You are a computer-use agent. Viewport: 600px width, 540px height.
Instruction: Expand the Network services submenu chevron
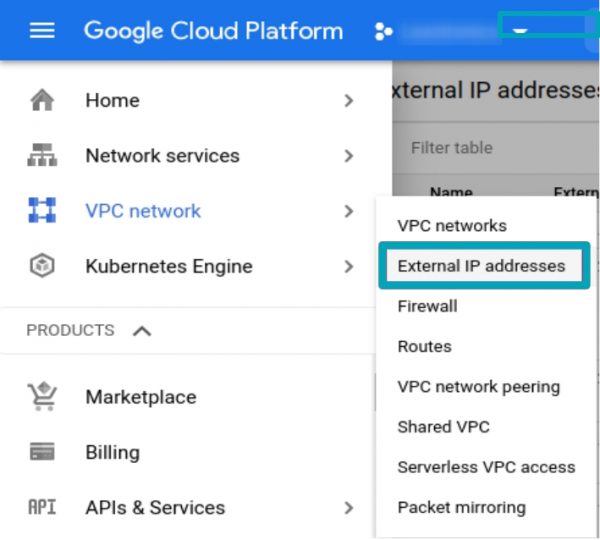(x=348, y=156)
